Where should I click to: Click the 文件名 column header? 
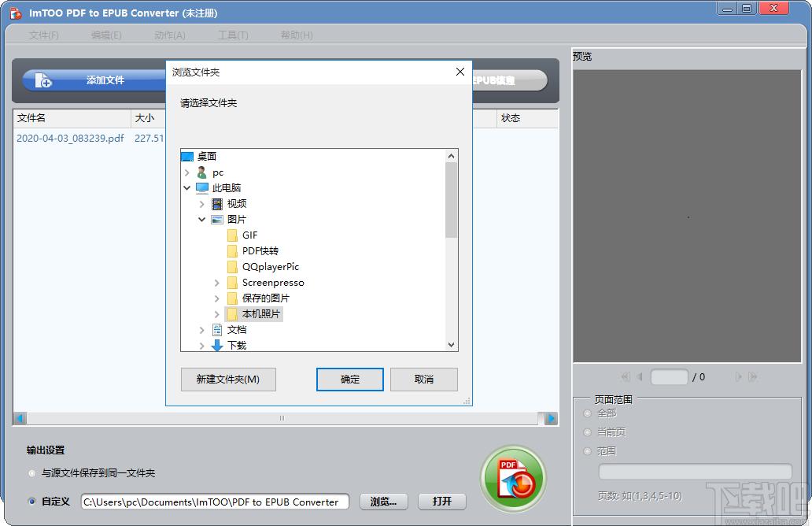[x=72, y=118]
